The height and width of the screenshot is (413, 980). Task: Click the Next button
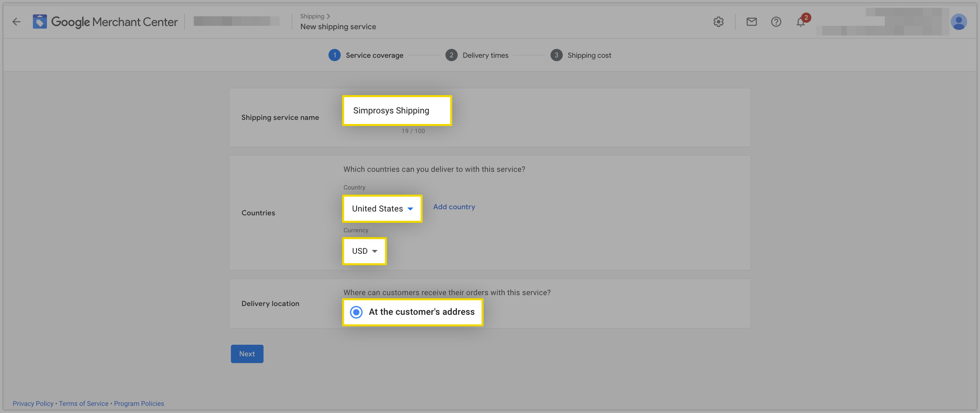point(247,354)
